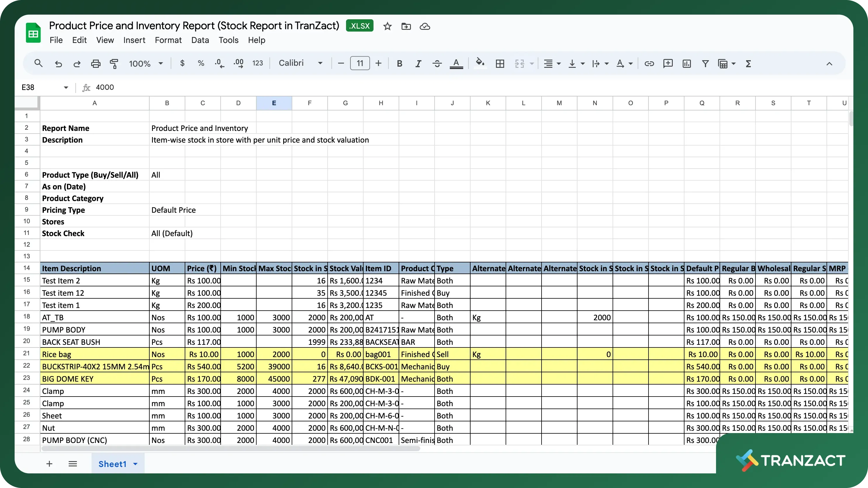Click the Rice bag cell
The width and height of the screenshot is (868, 488).
[x=95, y=354]
